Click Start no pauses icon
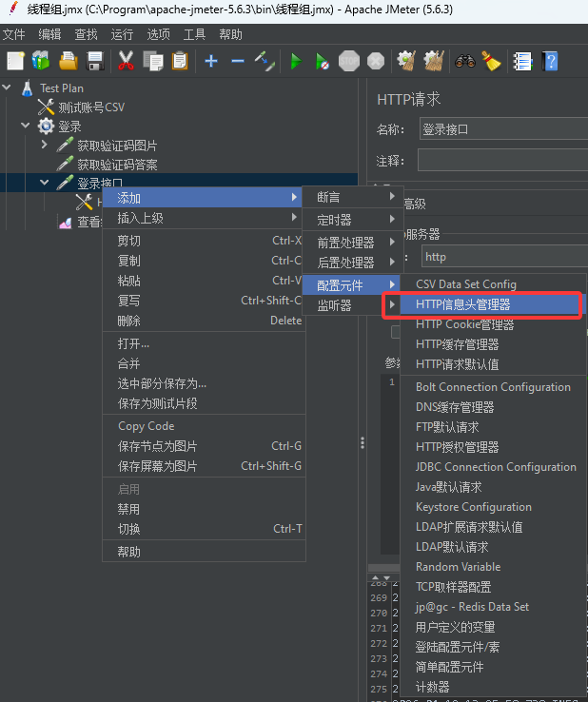588x702 pixels. coord(323,61)
